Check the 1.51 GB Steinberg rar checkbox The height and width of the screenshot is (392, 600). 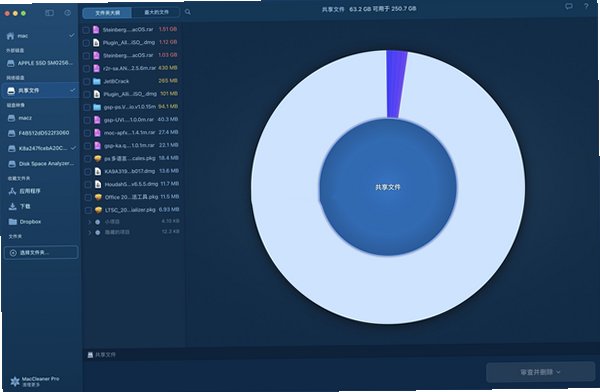[86, 30]
